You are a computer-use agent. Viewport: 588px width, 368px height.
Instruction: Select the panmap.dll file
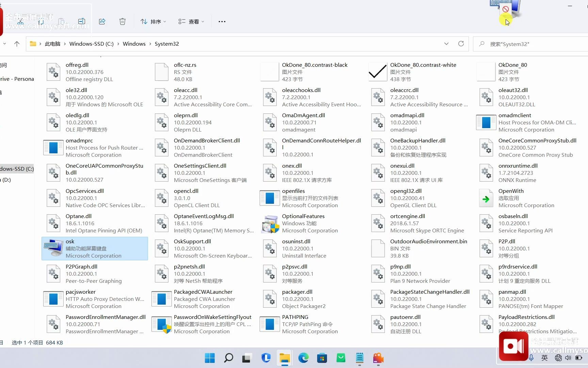pyautogui.click(x=527, y=299)
